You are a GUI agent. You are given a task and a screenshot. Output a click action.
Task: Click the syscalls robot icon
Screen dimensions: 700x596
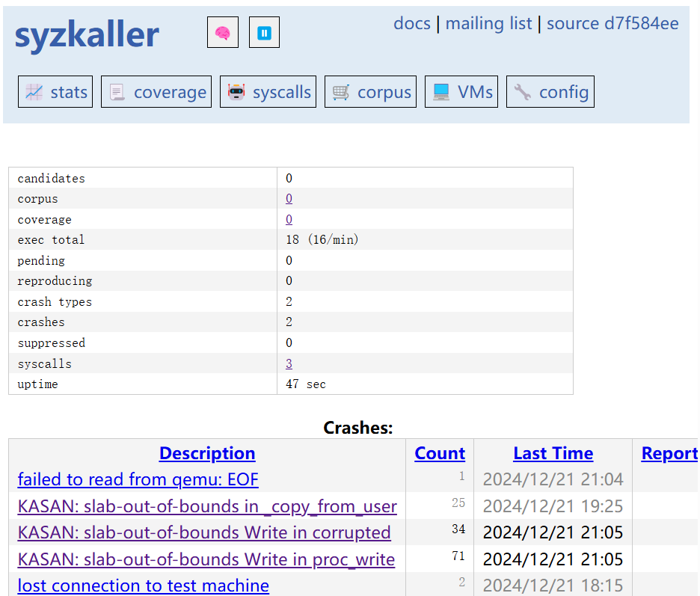[236, 92]
